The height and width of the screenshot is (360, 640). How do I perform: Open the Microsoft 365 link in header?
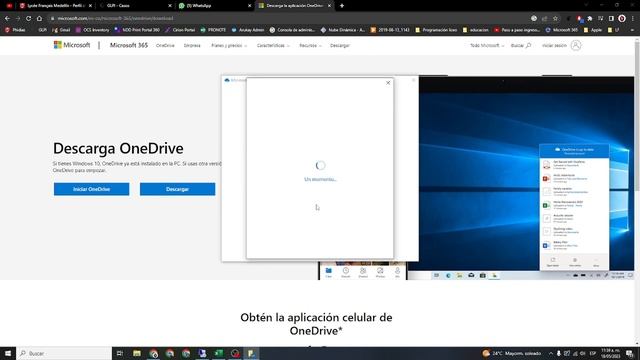pyautogui.click(x=129, y=45)
